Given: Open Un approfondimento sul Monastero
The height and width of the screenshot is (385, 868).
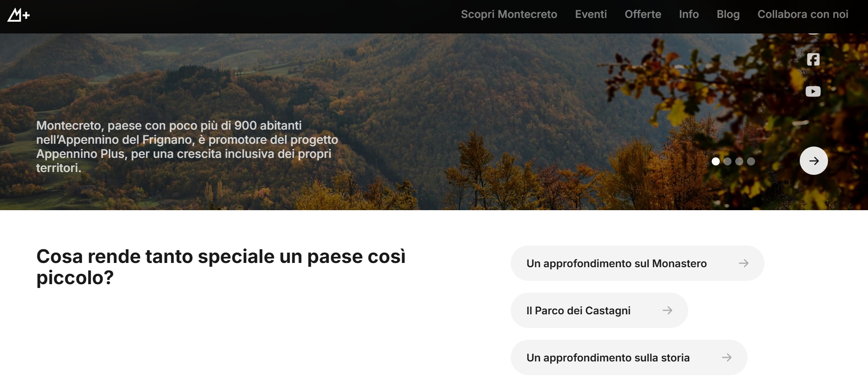Looking at the screenshot, I should coord(637,263).
